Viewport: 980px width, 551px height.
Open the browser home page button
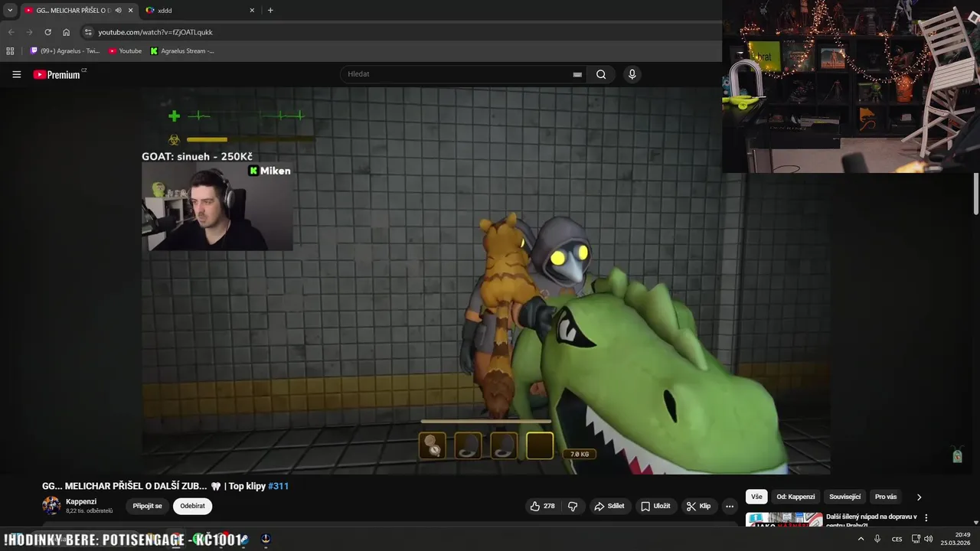tap(67, 32)
